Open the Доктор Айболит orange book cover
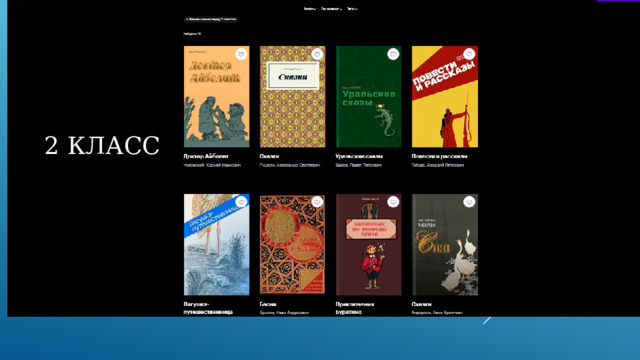The width and height of the screenshot is (640, 360). pos(216,97)
